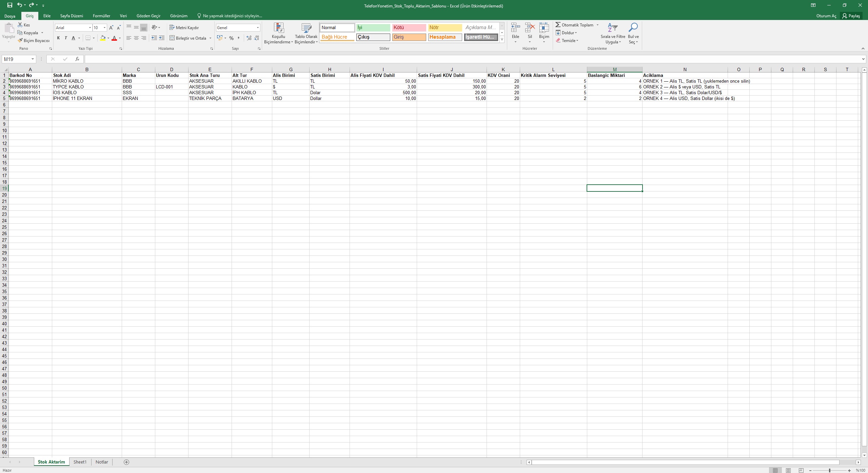Screen dimensions: 868x473
Task: Open the Formüller ribbon tab
Action: pyautogui.click(x=101, y=16)
